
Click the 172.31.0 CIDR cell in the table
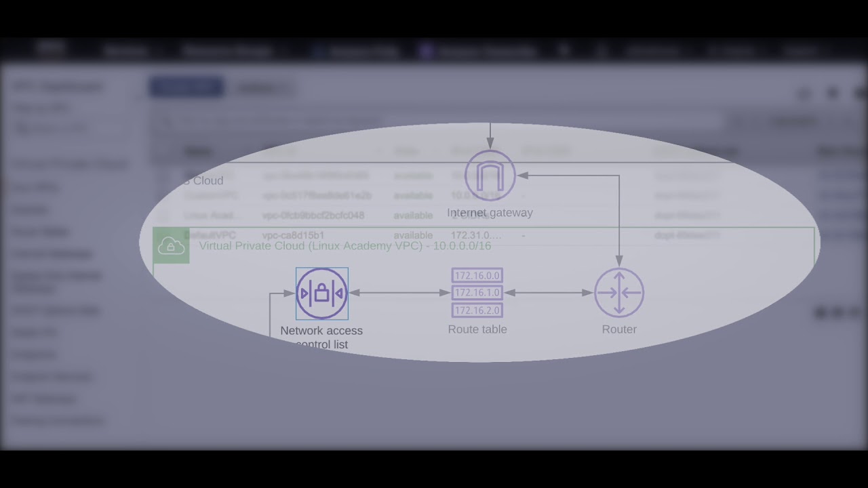click(476, 235)
